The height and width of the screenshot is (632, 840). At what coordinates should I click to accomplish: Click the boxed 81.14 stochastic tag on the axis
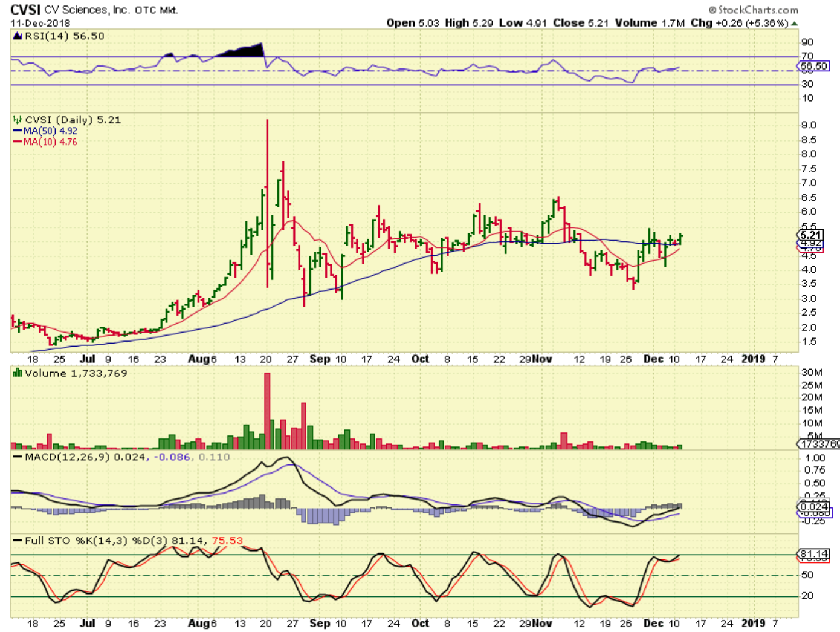pos(814,554)
